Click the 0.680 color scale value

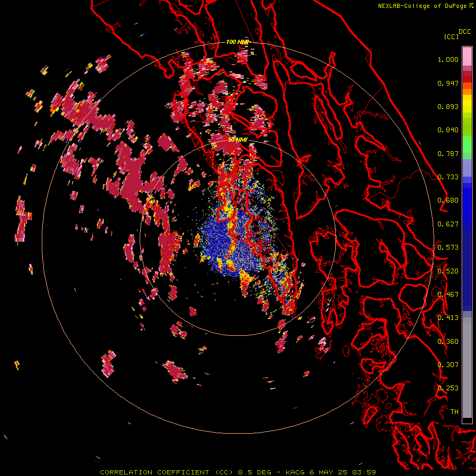click(448, 200)
